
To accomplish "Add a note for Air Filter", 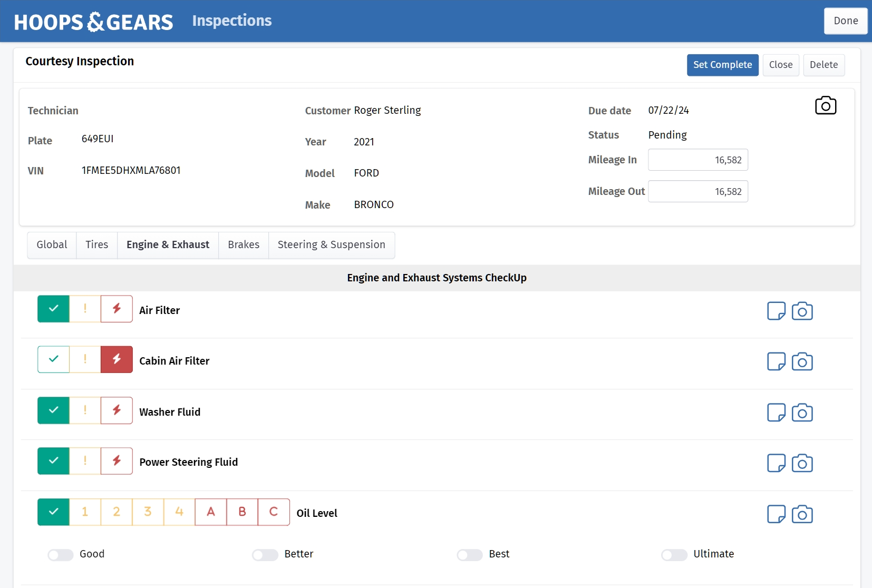I will tap(776, 311).
